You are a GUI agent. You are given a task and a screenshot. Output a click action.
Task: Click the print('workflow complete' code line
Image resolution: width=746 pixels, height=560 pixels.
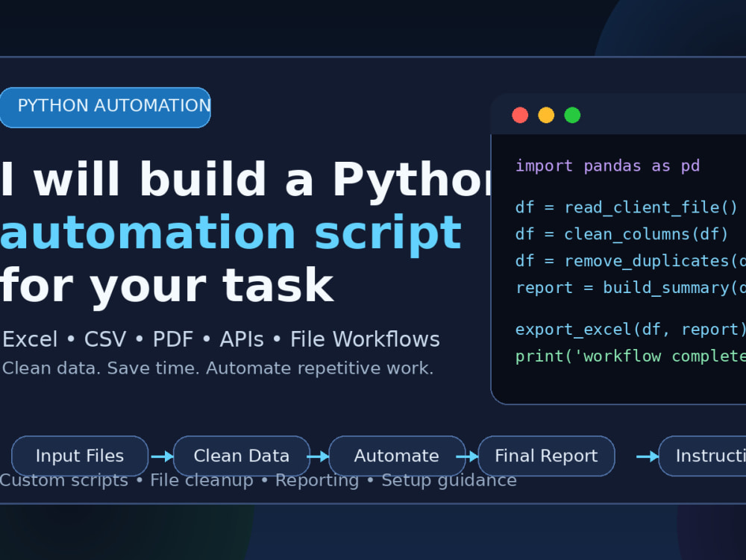pos(630,356)
